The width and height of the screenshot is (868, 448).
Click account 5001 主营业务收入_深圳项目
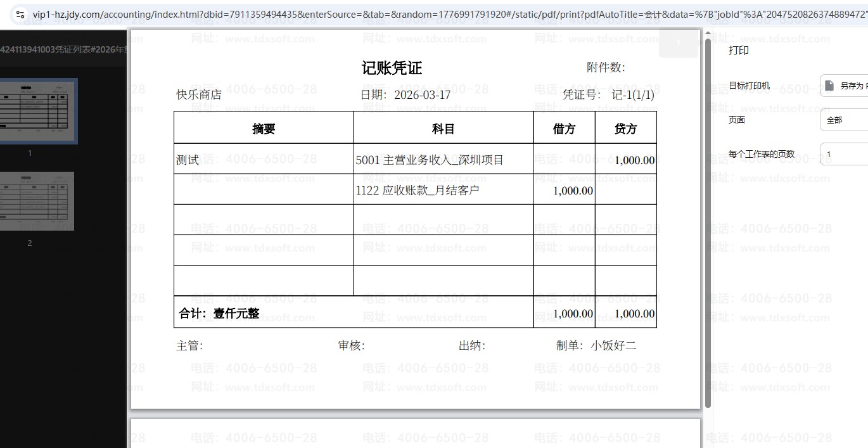pos(430,160)
